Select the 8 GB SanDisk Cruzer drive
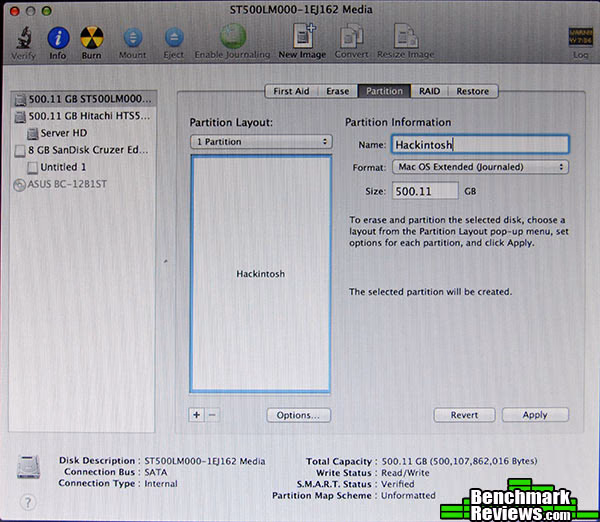This screenshot has width=600, height=522. pyautogui.click(x=83, y=150)
